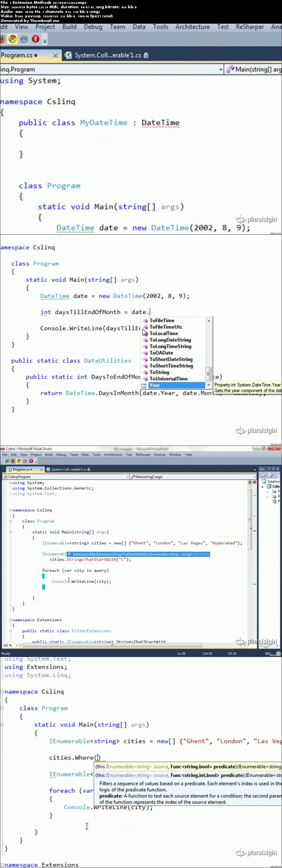
Task: Click the Firefox icon in the full-window toolbar
Action: coord(13,461)
